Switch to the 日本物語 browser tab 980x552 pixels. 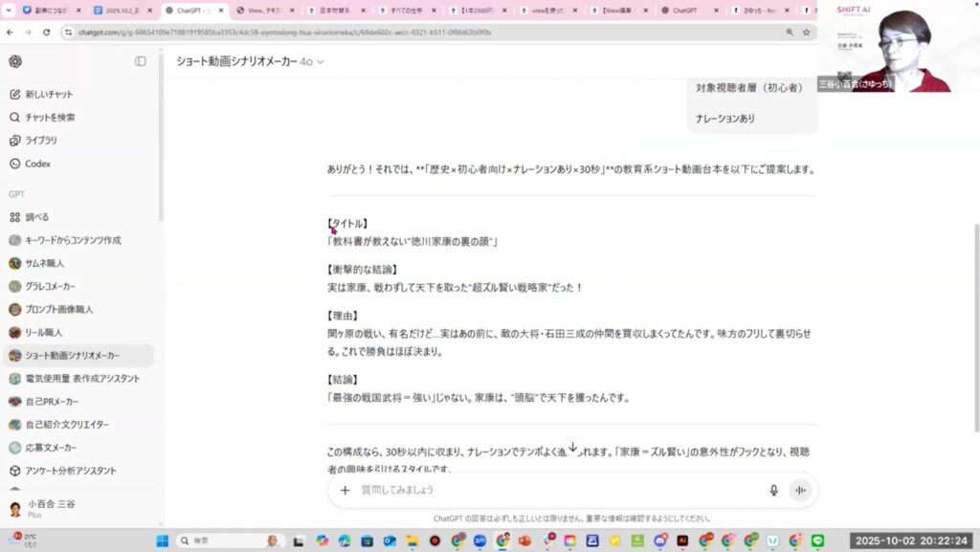tap(333, 11)
